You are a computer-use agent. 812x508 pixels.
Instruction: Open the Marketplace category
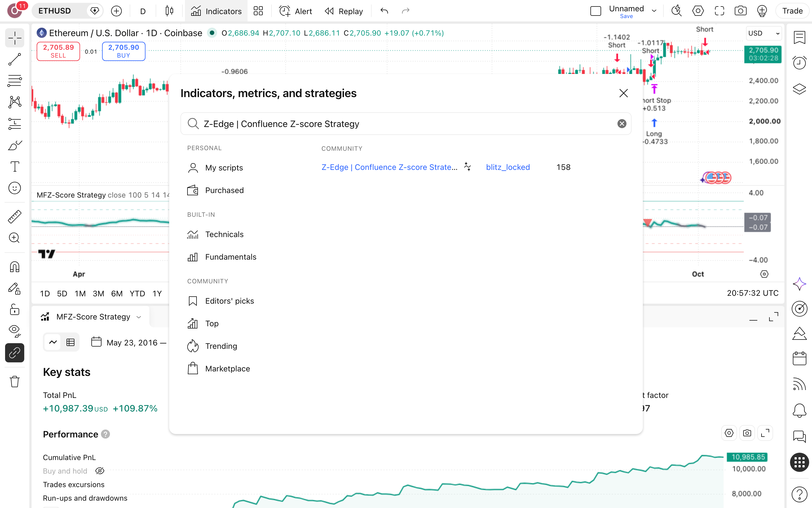[219, 369]
